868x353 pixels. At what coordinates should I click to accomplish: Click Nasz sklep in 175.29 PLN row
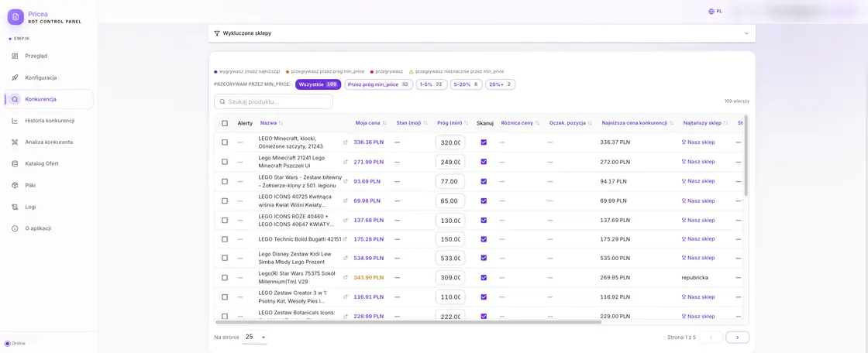698,239
